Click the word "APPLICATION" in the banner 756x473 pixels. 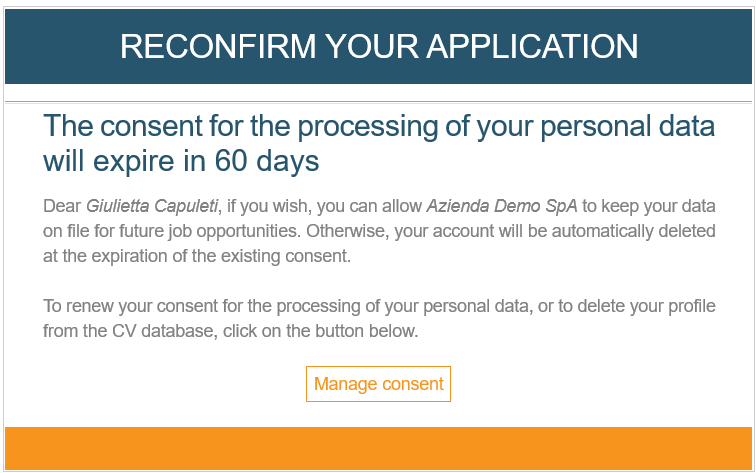click(x=532, y=46)
